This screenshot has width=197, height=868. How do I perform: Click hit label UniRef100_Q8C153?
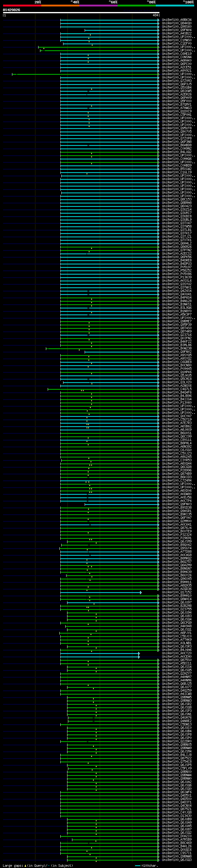pos(177,199)
